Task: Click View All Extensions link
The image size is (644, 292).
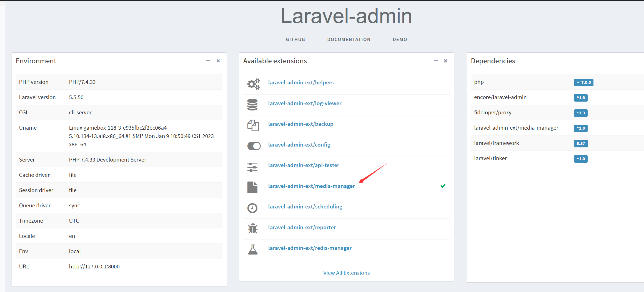Action: click(346, 273)
